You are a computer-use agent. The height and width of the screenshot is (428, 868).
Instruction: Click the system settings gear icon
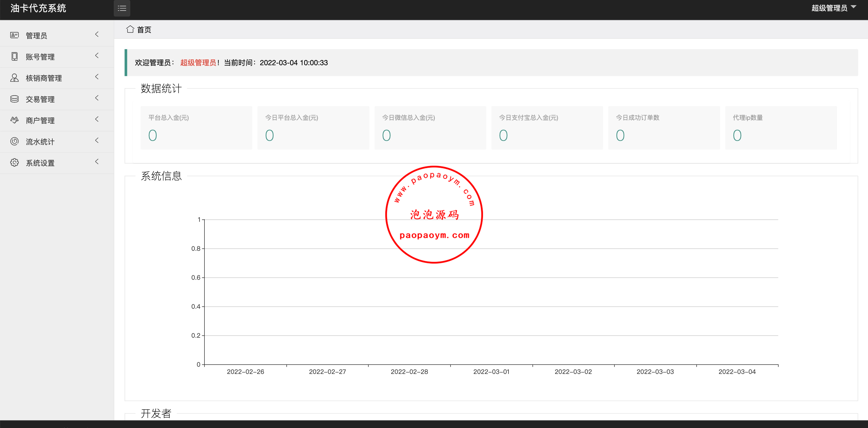[14, 163]
